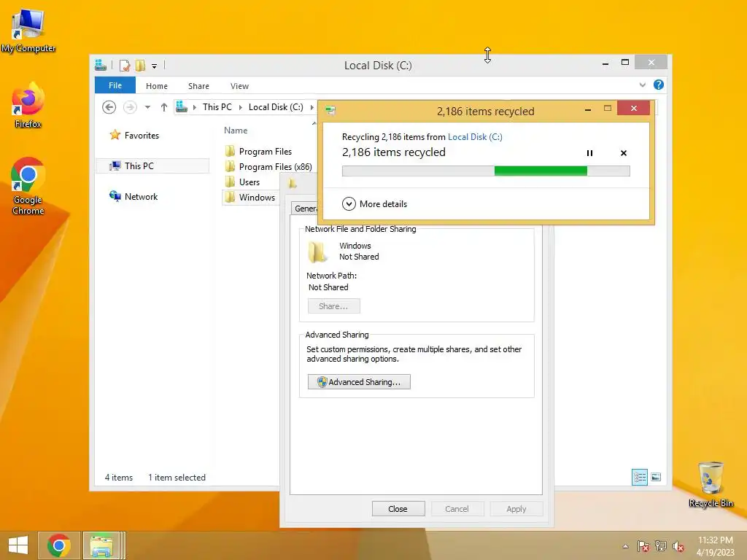
Task: Click New Folder icon in quick access toolbar
Action: coord(140,65)
